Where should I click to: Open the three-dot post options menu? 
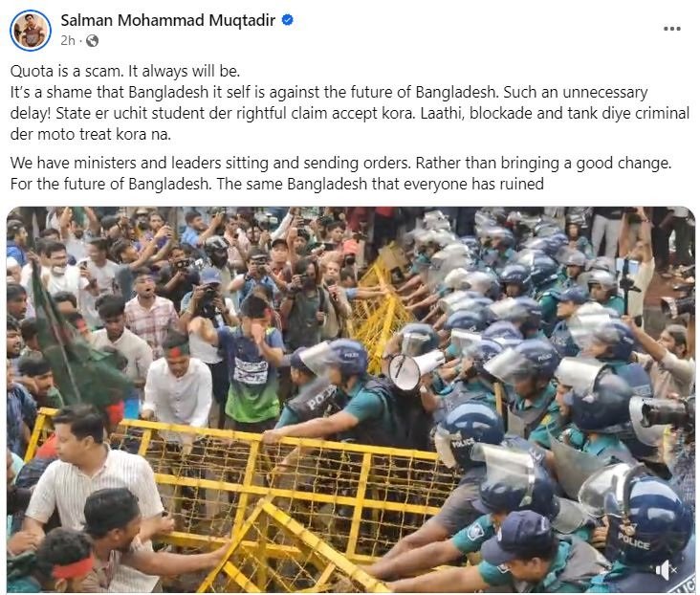(x=672, y=29)
